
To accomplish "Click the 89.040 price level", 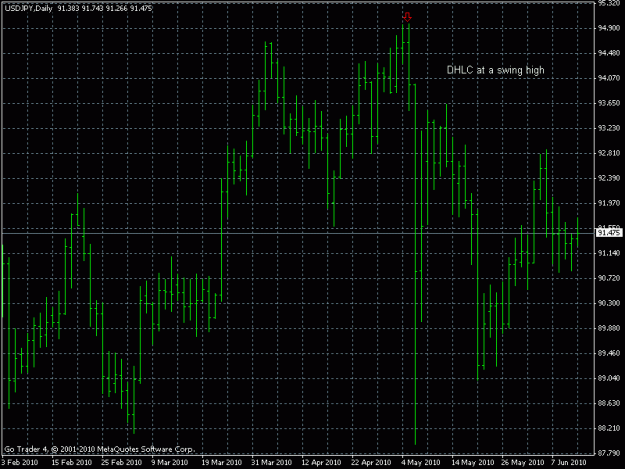I will click(x=609, y=378).
